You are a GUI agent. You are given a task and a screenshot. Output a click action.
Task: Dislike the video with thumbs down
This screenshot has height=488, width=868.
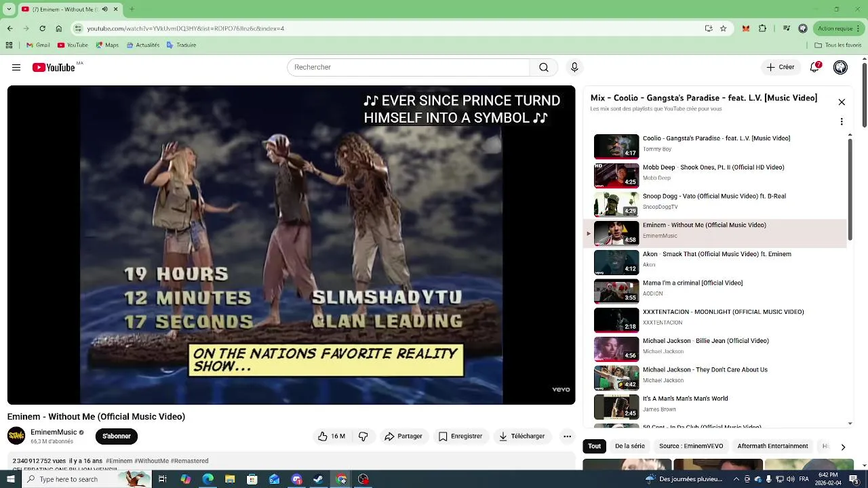pos(363,436)
